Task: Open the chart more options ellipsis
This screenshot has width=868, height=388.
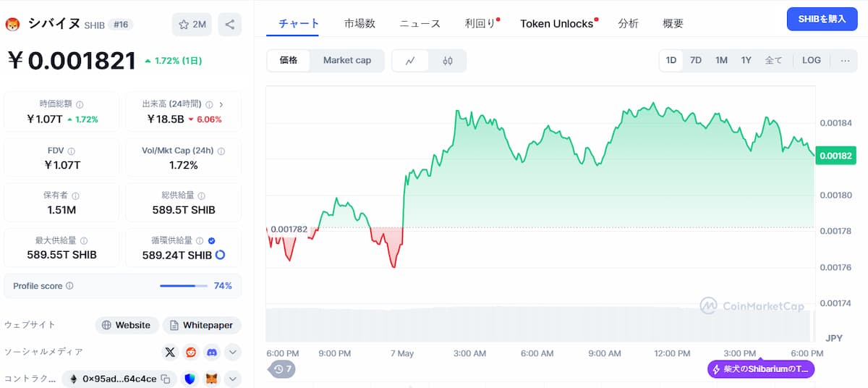Action: (x=845, y=60)
